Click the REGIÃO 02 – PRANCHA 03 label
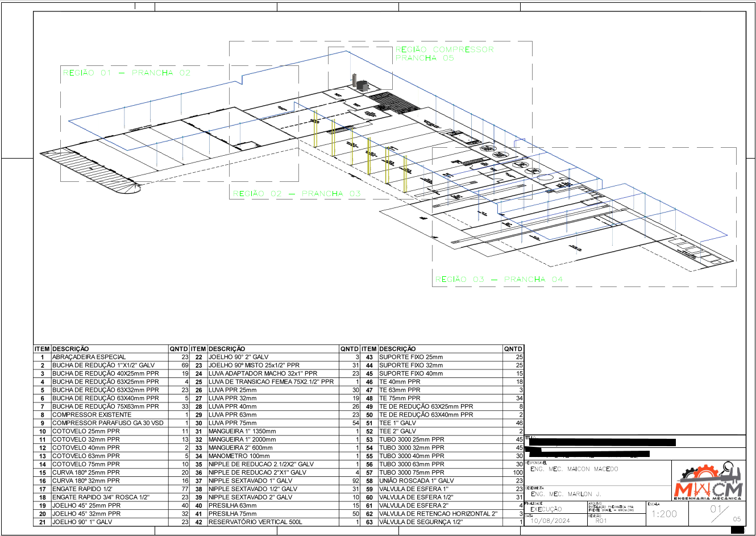The height and width of the screenshot is (536, 756). tap(297, 194)
